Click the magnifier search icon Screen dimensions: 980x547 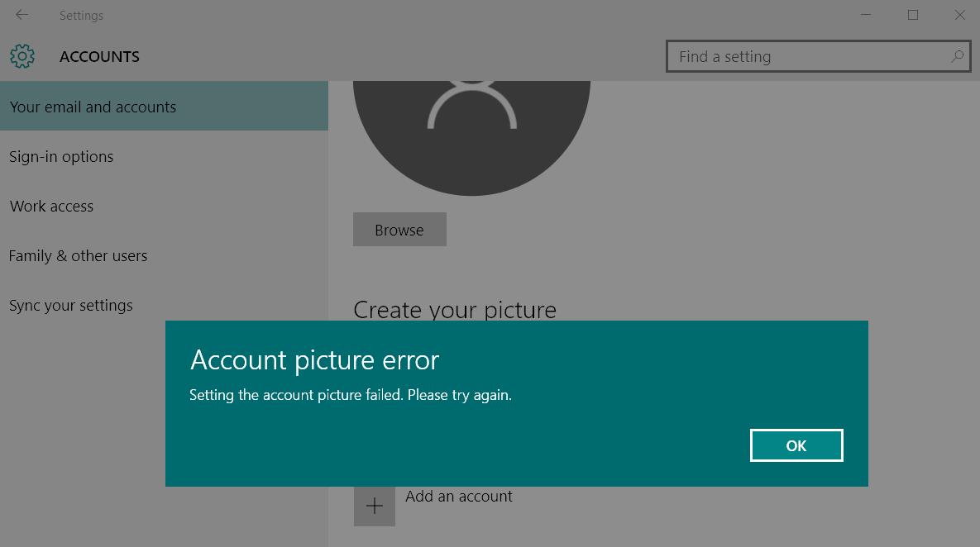pyautogui.click(x=957, y=56)
